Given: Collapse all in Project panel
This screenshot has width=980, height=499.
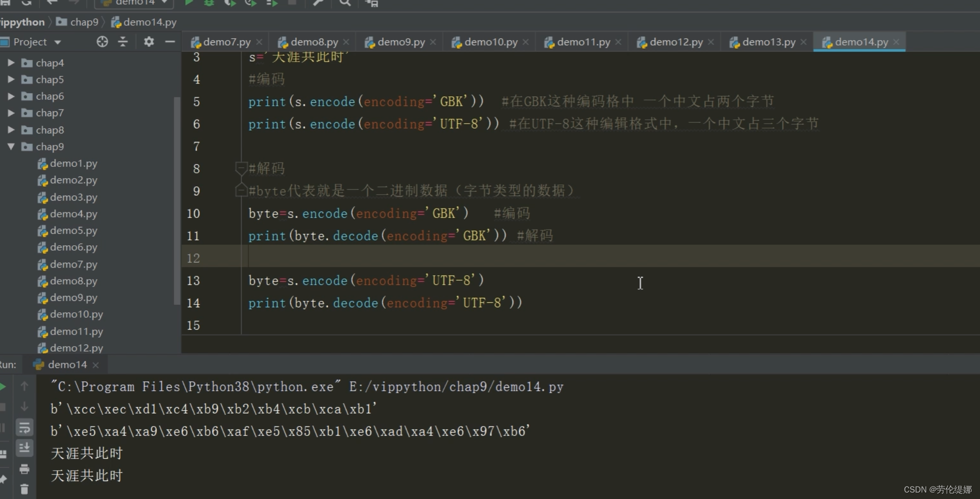Looking at the screenshot, I should (x=123, y=42).
